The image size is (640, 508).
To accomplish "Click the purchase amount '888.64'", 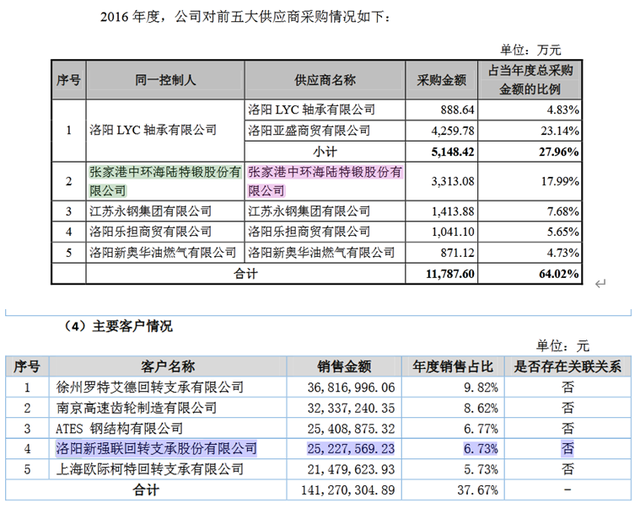I will click(x=457, y=110).
